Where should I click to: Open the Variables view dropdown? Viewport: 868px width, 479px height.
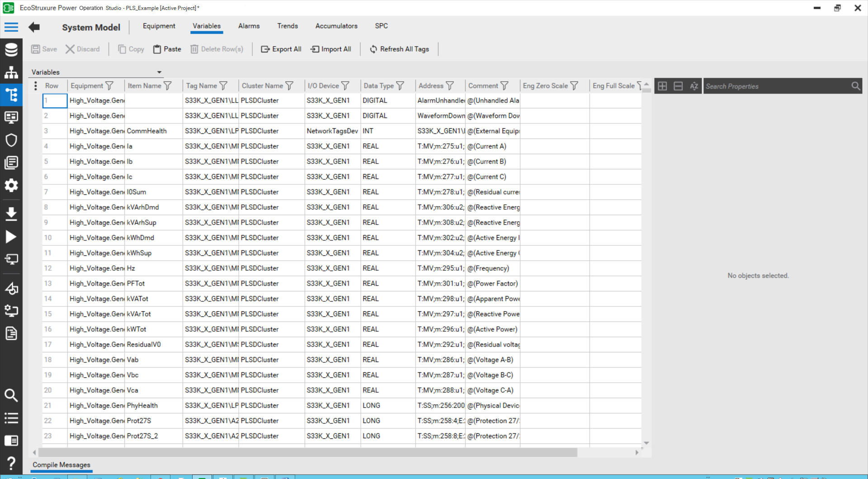click(159, 72)
